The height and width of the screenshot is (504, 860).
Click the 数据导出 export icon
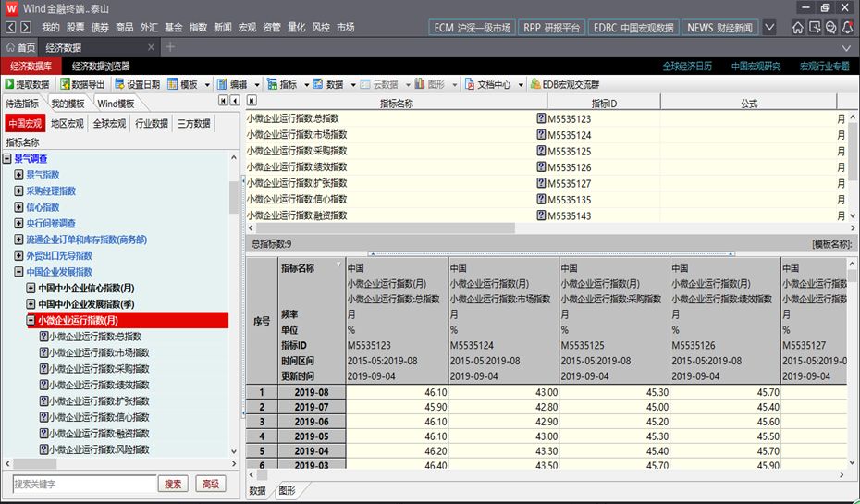[x=66, y=84]
